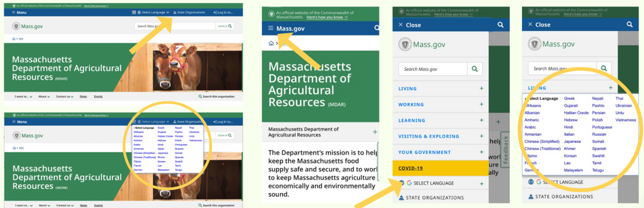Open "I want to..." dropdown in top desktop view
Screen dimensions: 644x208
[x=23, y=96]
